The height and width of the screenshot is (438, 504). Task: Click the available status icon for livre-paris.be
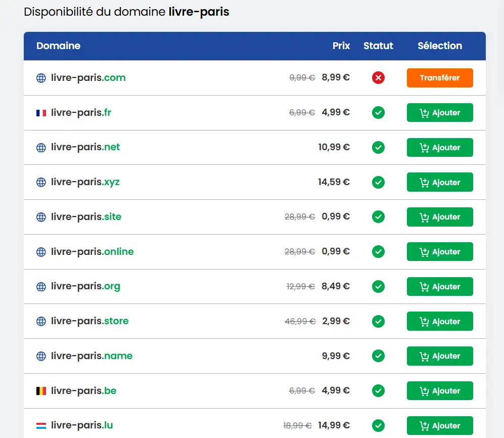click(x=378, y=391)
